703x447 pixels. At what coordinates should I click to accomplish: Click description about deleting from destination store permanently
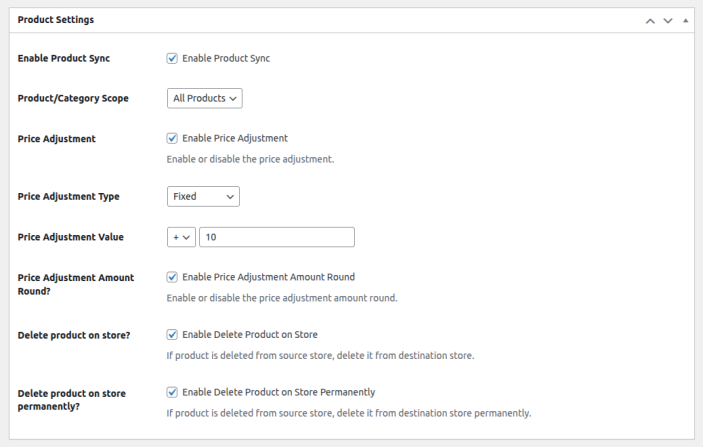click(x=349, y=413)
